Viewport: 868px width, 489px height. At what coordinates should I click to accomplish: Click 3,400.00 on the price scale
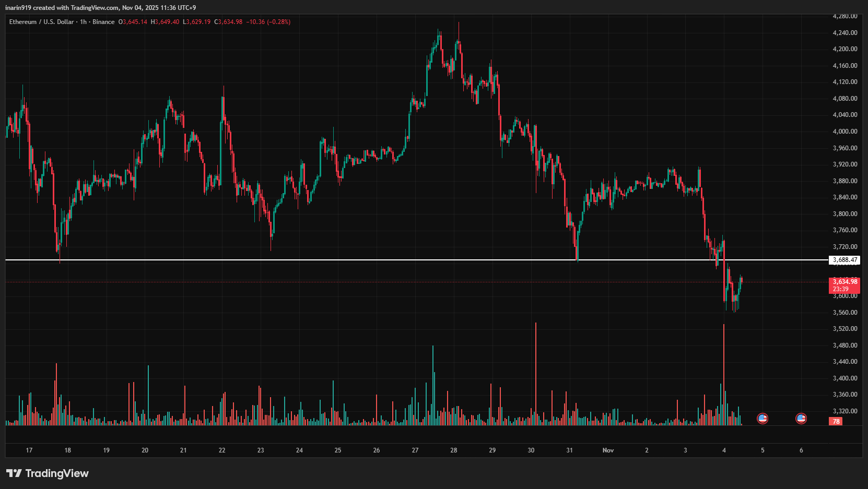(844, 378)
